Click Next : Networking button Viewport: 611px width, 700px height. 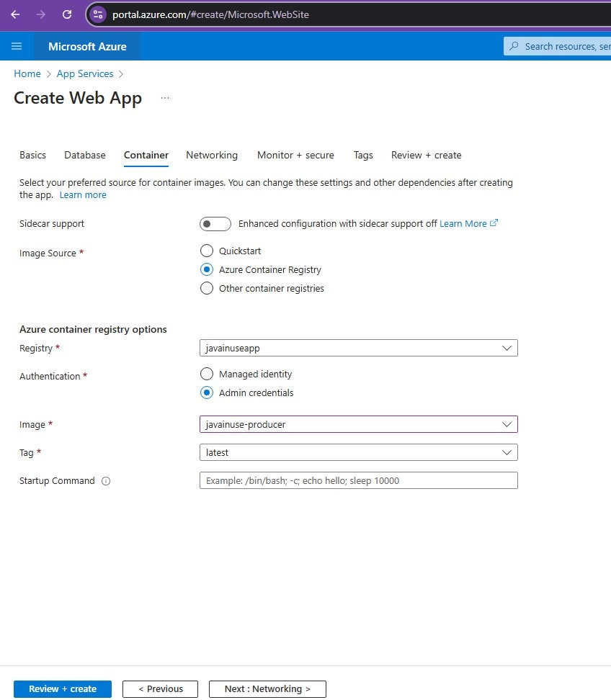coord(267,689)
